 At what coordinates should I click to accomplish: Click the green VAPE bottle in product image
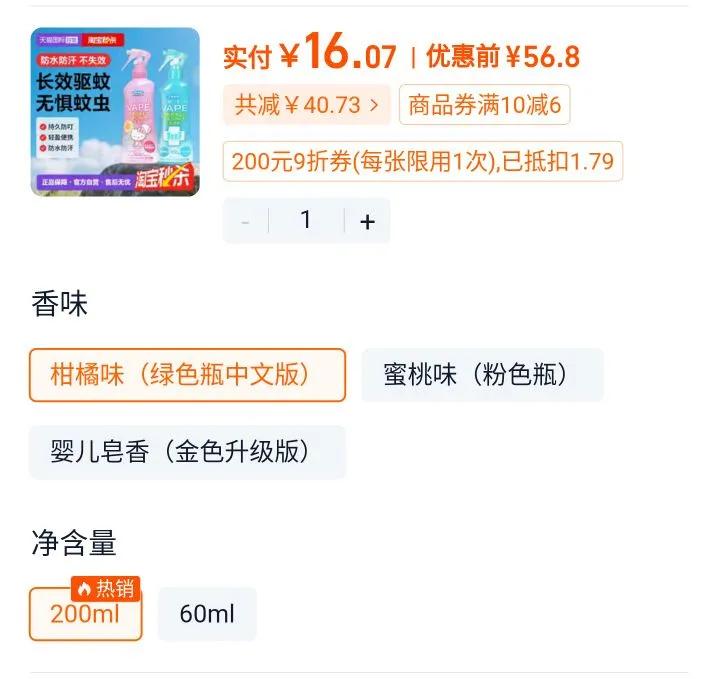(174, 108)
